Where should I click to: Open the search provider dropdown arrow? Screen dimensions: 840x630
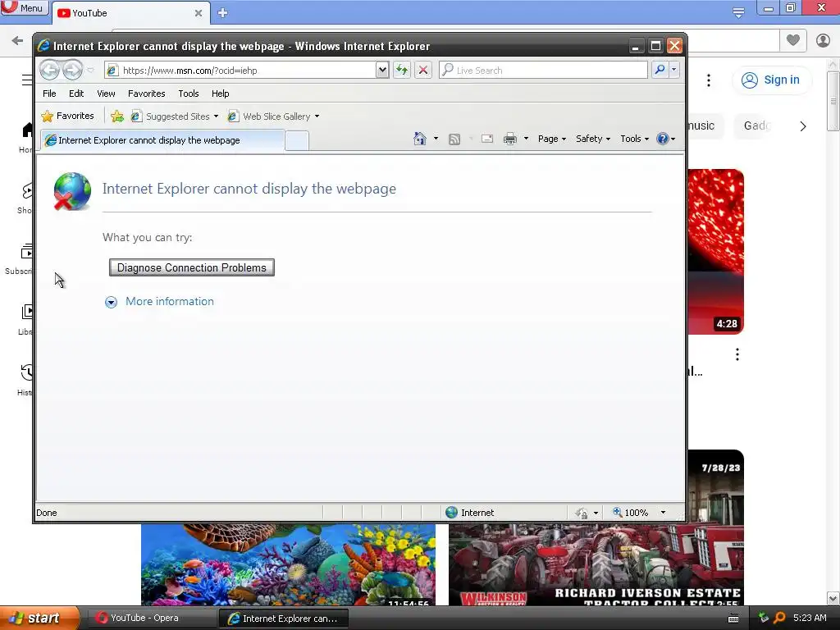point(674,70)
